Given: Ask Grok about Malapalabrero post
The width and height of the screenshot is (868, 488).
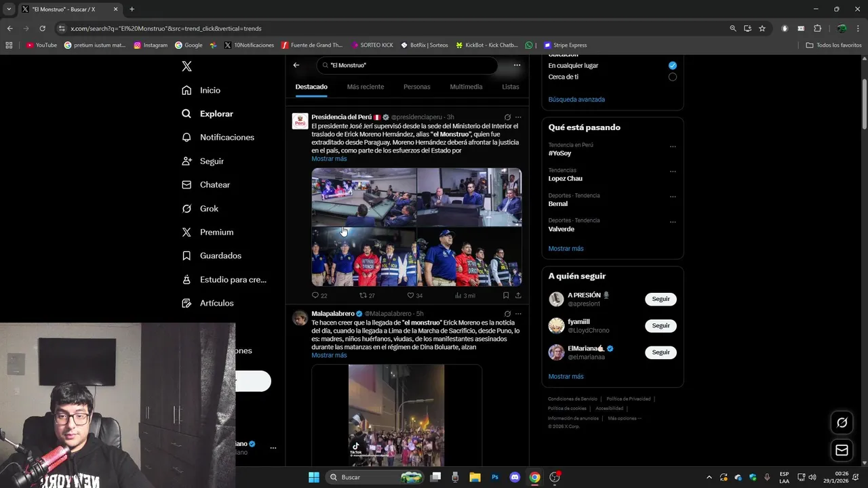Looking at the screenshot, I should (507, 314).
